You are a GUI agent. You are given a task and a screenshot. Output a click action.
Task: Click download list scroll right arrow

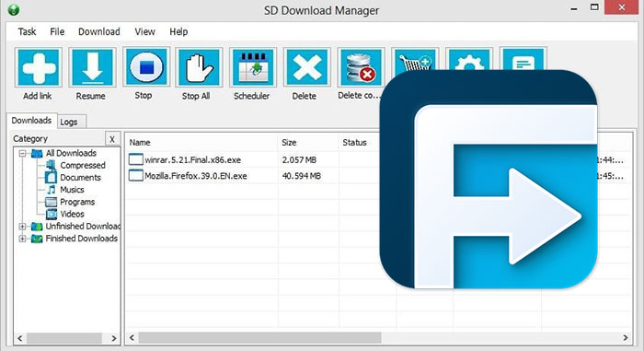pos(625,338)
